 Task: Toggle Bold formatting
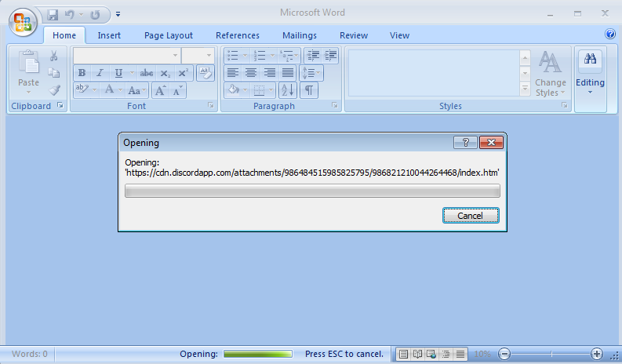(82, 73)
